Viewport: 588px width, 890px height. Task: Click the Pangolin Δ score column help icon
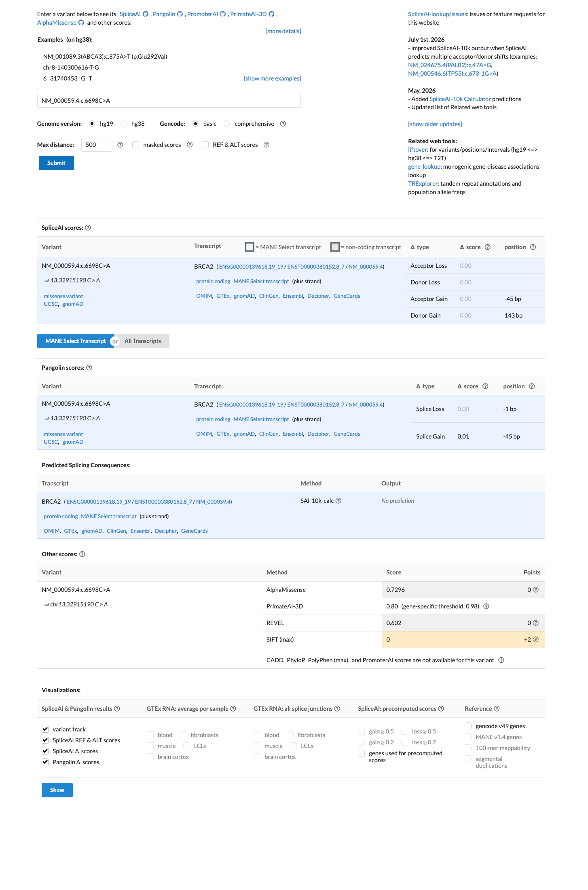coord(485,386)
